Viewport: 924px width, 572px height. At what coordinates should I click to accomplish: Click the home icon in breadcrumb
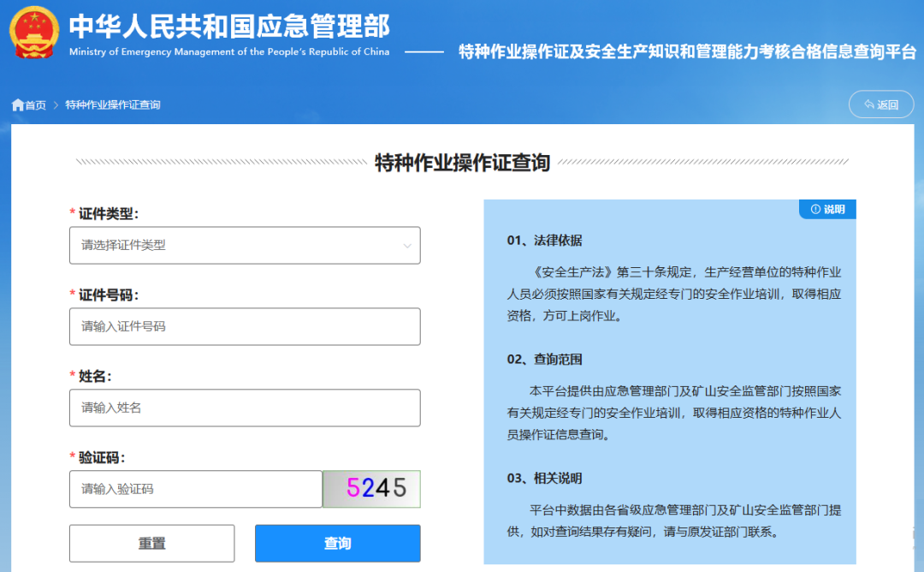[18, 105]
